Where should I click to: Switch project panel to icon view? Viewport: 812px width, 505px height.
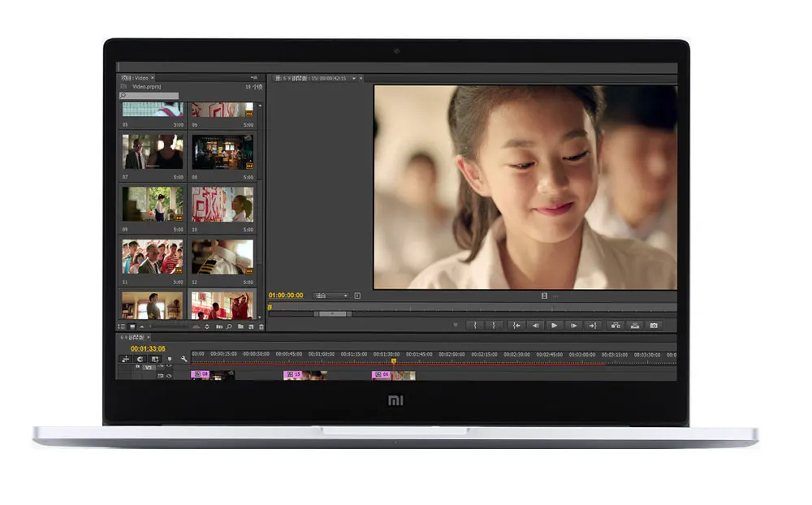132,326
